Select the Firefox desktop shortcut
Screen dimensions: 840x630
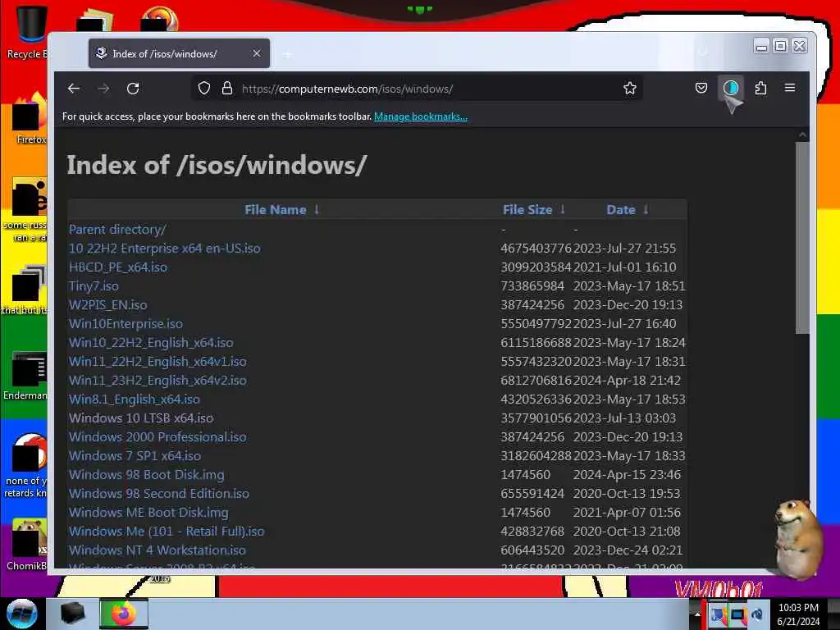(x=30, y=119)
